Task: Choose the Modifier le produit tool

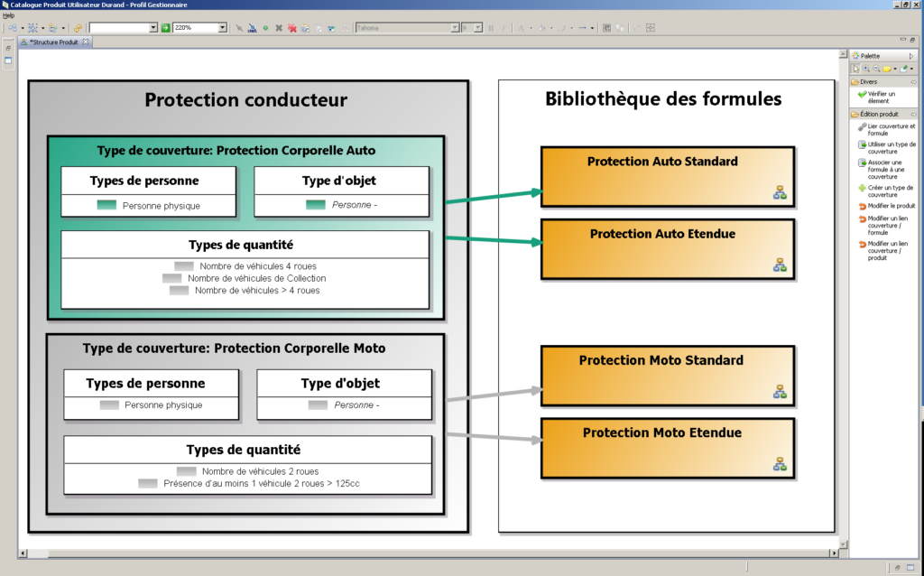Action: (889, 207)
